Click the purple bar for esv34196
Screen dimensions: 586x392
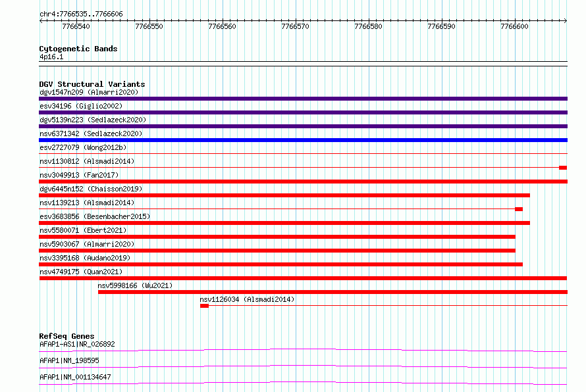coord(303,112)
